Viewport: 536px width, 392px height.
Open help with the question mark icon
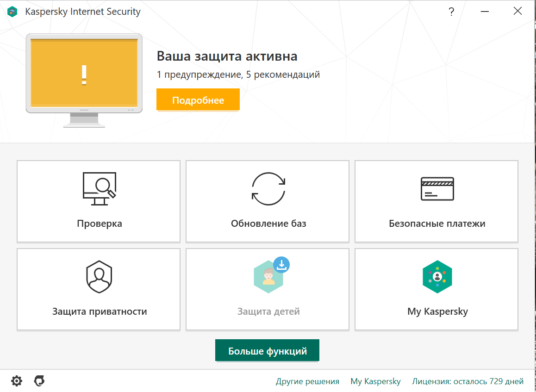tap(451, 12)
